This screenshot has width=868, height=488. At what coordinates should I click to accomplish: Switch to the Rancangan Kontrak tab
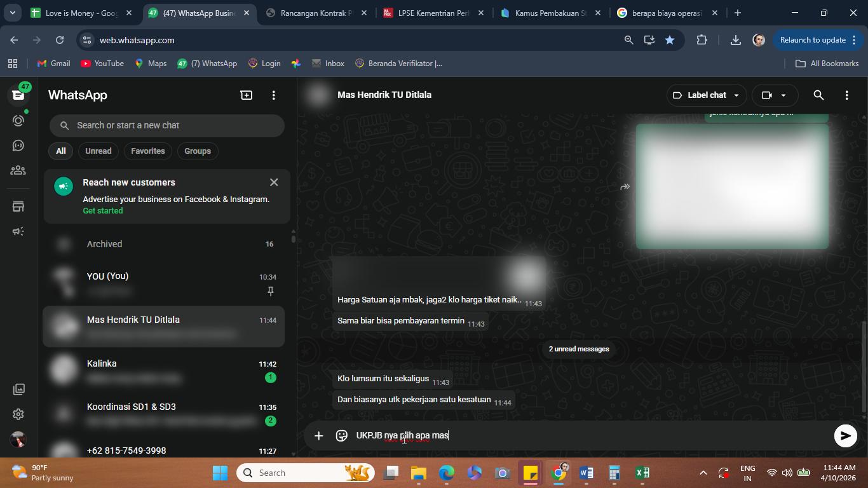click(318, 13)
